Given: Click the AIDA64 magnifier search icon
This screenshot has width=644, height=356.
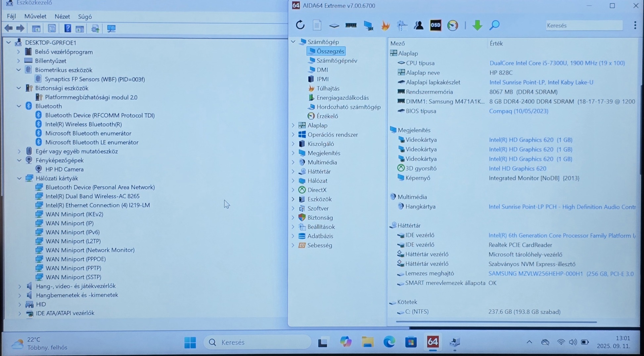Looking at the screenshot, I should 494,25.
